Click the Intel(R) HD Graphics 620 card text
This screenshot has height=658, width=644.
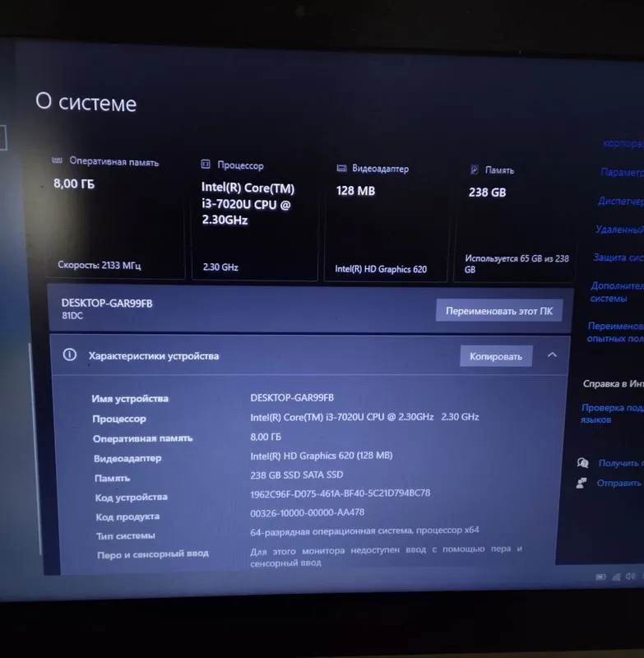(x=381, y=269)
